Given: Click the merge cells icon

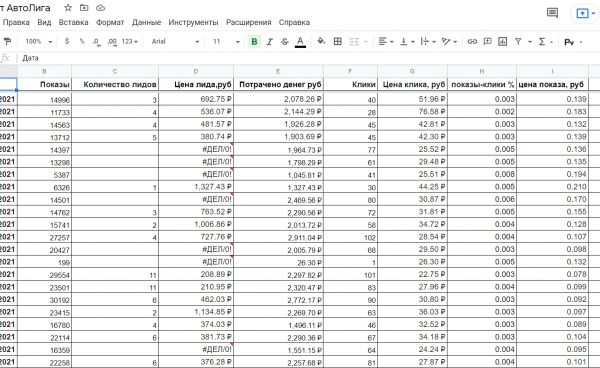Looking at the screenshot, I should pyautogui.click(x=354, y=41).
